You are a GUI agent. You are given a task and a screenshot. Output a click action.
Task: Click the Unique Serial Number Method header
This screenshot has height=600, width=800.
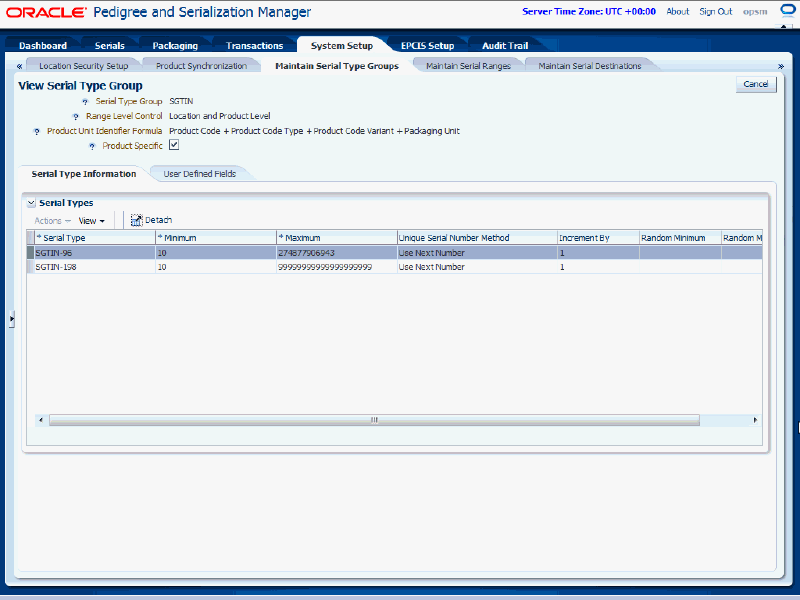(x=477, y=238)
